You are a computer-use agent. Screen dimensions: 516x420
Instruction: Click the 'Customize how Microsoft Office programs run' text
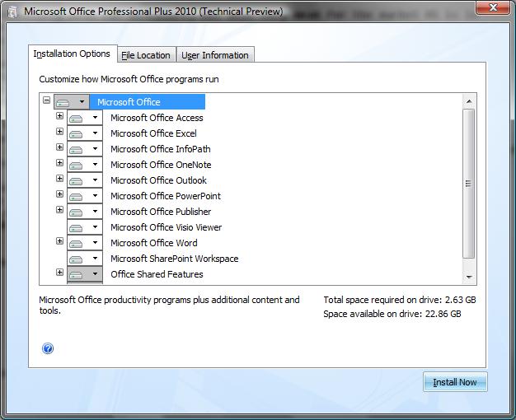(129, 79)
